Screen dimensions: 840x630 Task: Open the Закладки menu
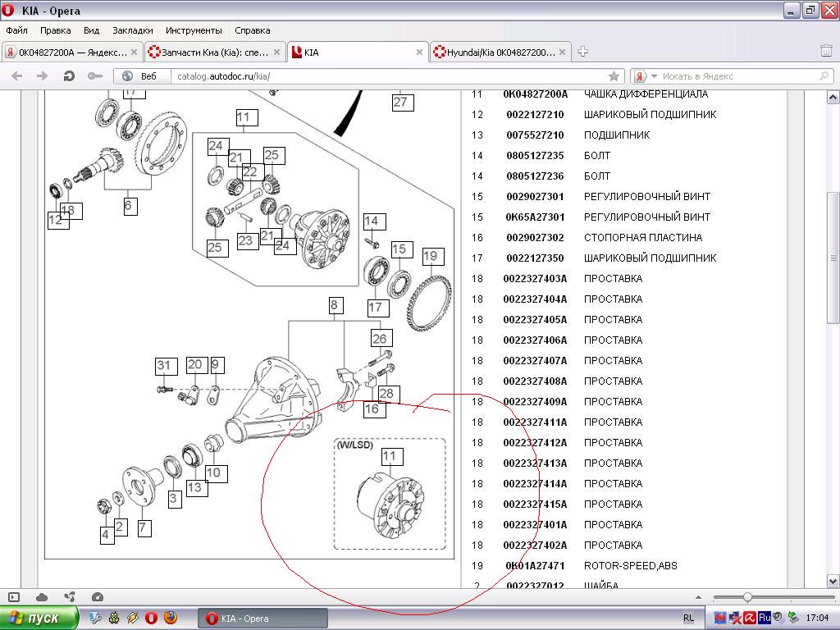[132, 30]
